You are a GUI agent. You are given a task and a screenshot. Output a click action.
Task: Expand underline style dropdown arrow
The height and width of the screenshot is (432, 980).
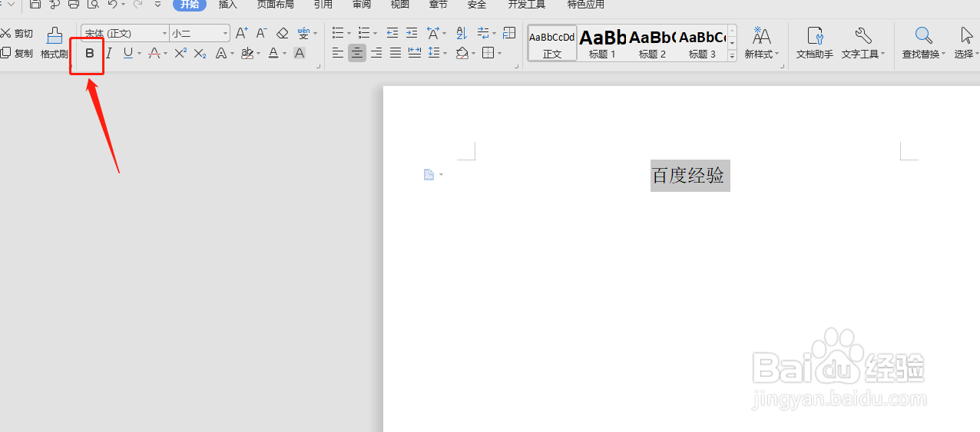[x=139, y=54]
